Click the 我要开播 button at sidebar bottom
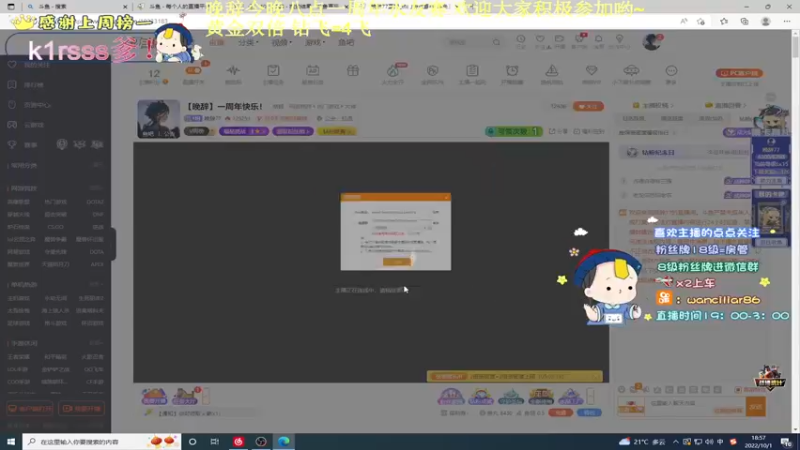This screenshot has width=800, height=450. pyautogui.click(x=82, y=409)
